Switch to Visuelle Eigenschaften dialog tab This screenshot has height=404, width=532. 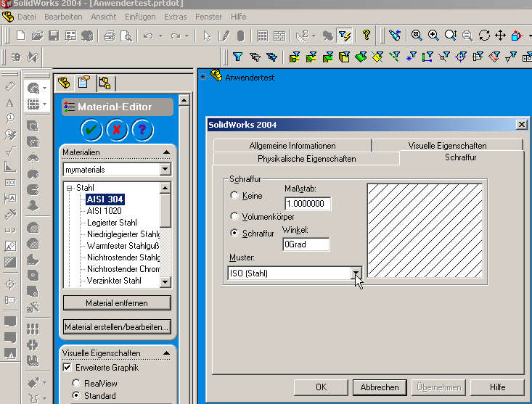click(x=447, y=146)
